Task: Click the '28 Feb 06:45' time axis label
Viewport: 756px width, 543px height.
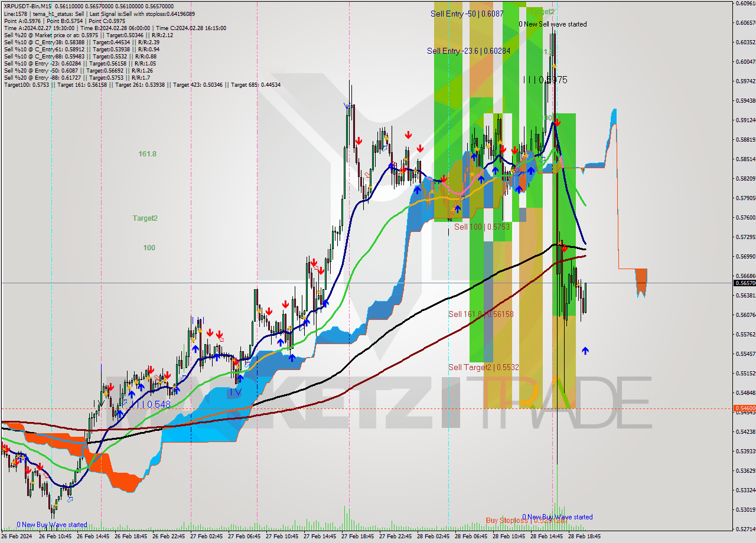Action: pyautogui.click(x=471, y=537)
